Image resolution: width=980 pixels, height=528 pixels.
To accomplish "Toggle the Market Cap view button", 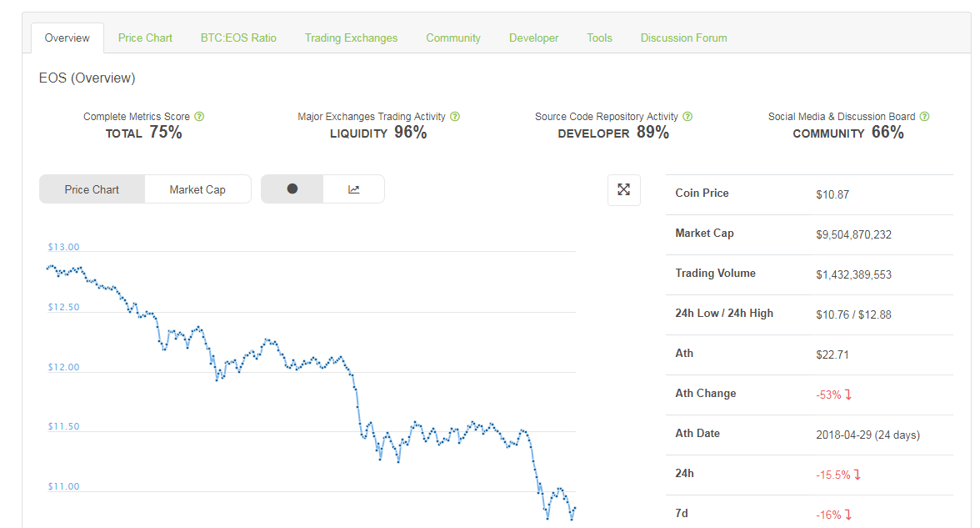I will pyautogui.click(x=197, y=189).
